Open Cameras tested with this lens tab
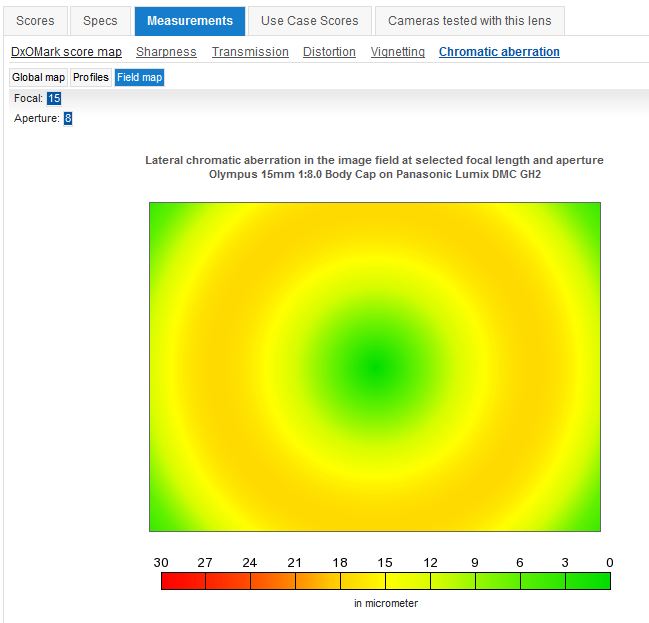 (x=470, y=20)
